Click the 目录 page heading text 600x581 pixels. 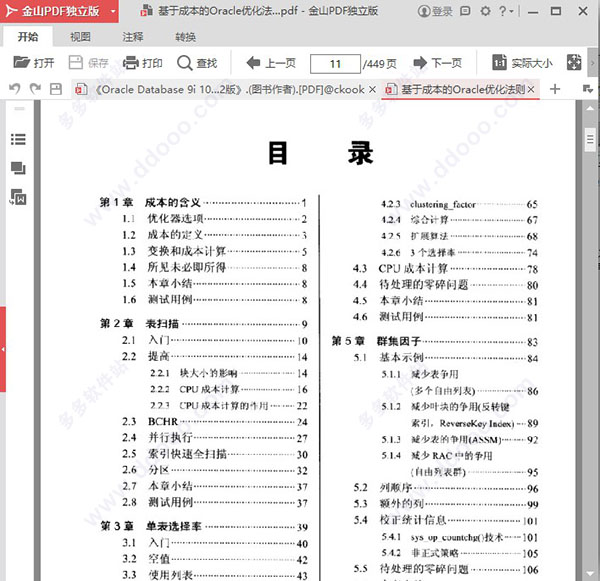(x=321, y=153)
